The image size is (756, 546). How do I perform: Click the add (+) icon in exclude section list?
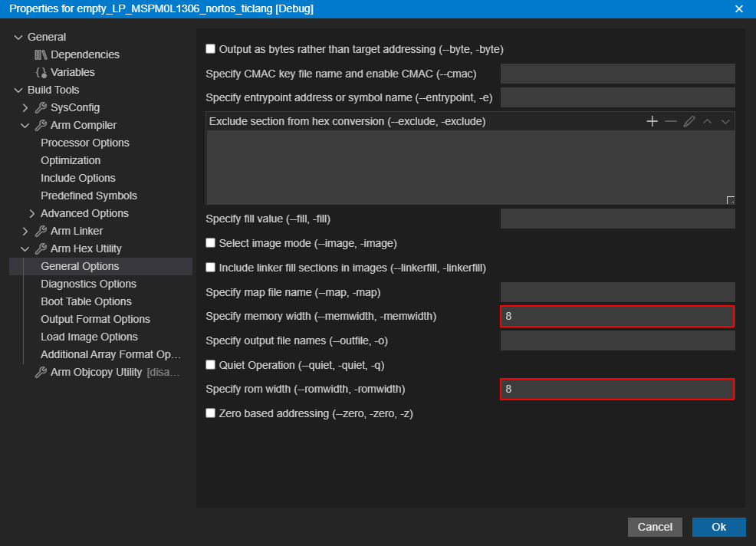(652, 121)
